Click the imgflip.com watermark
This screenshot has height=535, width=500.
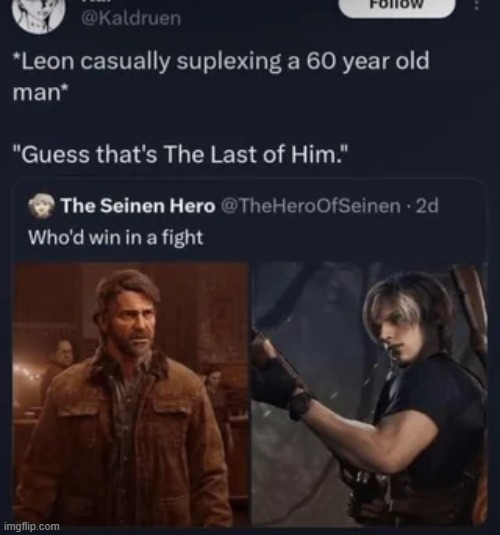[33, 526]
